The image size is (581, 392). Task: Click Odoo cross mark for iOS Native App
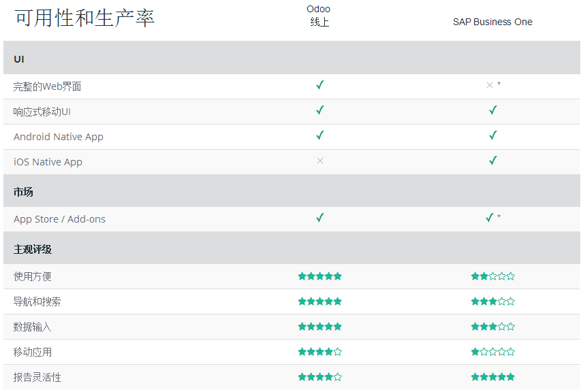pos(320,161)
